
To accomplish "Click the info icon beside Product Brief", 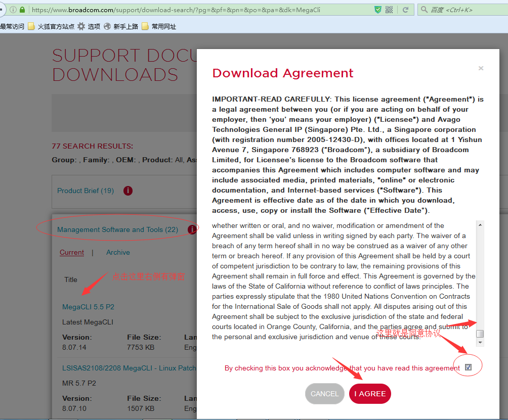I will [128, 191].
